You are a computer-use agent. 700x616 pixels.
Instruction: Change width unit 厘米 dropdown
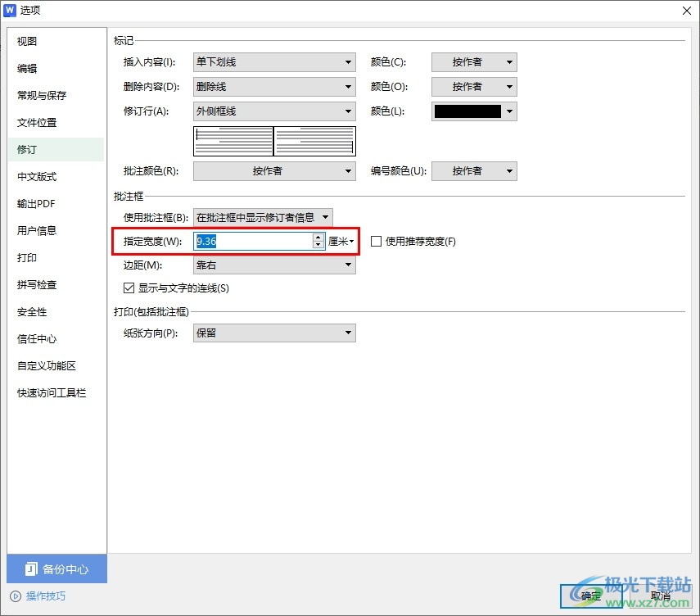click(x=341, y=241)
